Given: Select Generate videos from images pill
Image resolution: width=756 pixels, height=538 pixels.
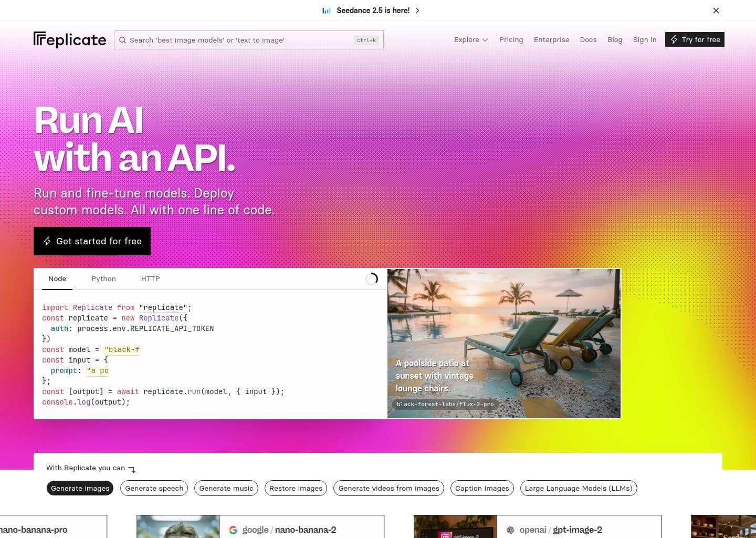Looking at the screenshot, I should point(389,488).
